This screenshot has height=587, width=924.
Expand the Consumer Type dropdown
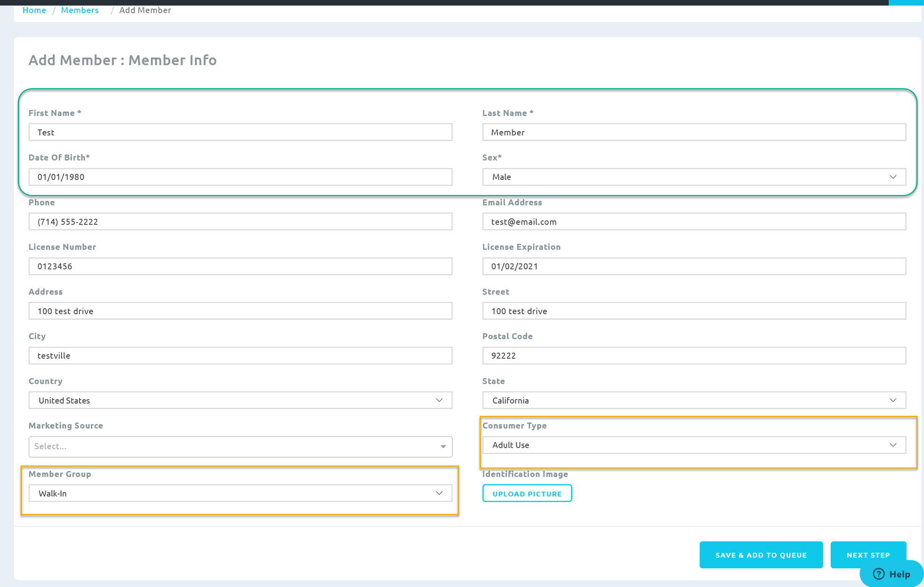tap(694, 445)
